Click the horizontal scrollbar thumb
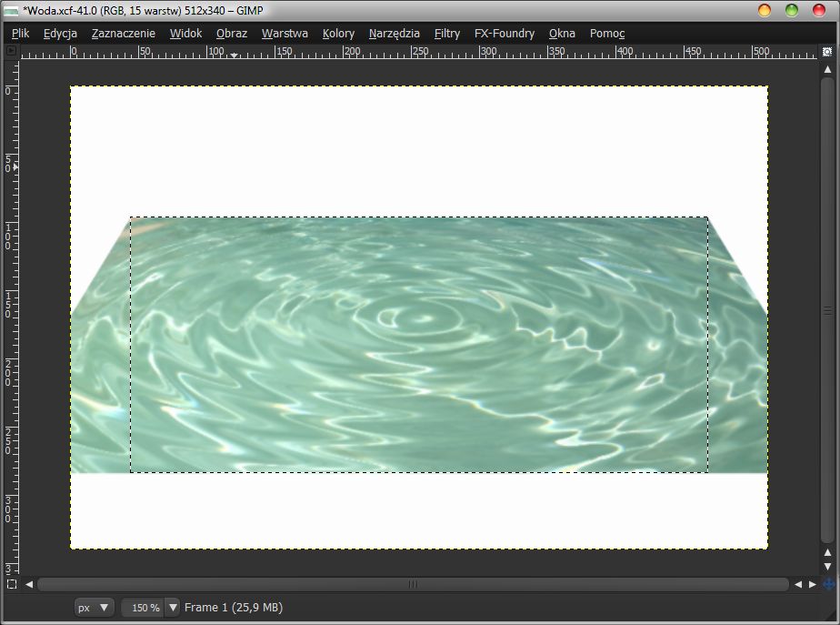 coord(413,584)
